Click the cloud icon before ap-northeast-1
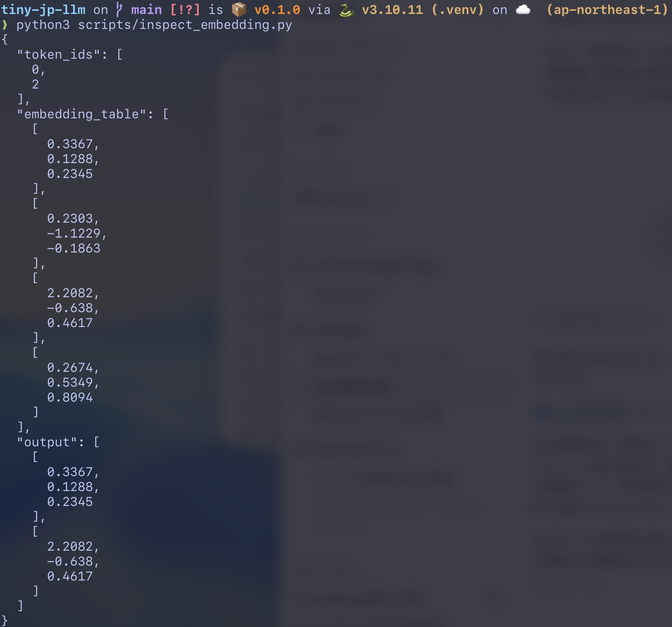 [523, 9]
